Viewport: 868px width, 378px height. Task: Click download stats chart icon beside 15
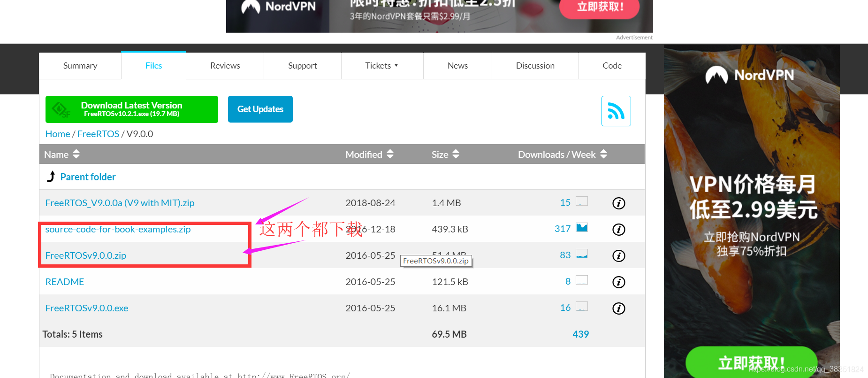(x=582, y=201)
